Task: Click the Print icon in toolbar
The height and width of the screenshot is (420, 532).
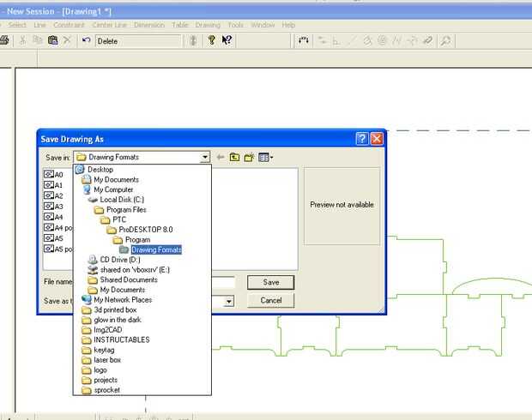Action: (4, 40)
